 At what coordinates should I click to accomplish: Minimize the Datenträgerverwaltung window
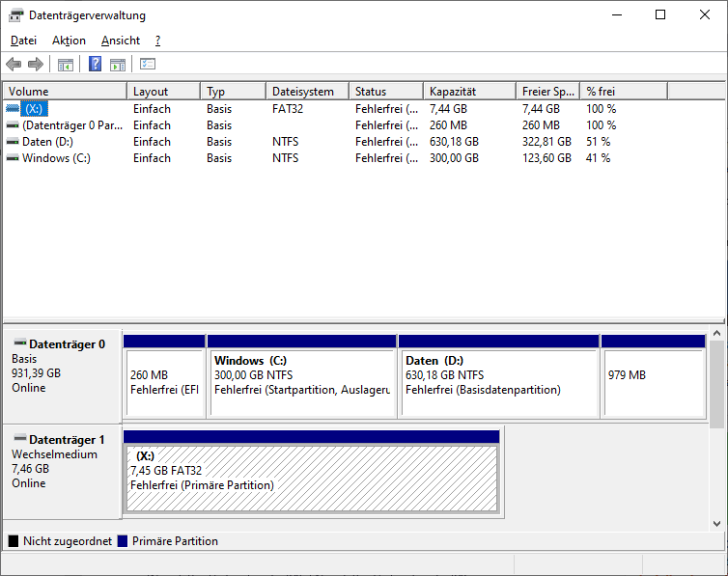(617, 14)
